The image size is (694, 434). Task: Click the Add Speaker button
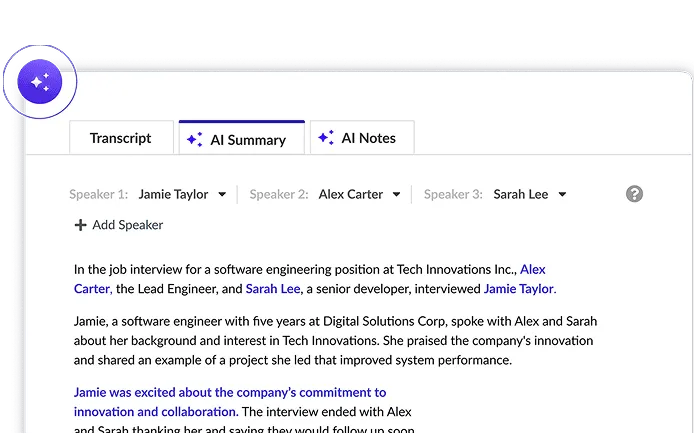[119, 225]
